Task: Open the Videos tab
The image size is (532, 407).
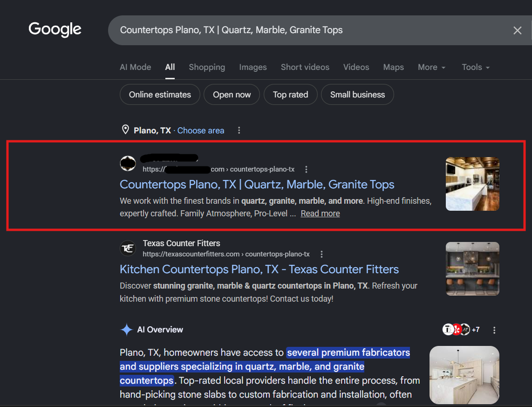Action: [356, 67]
